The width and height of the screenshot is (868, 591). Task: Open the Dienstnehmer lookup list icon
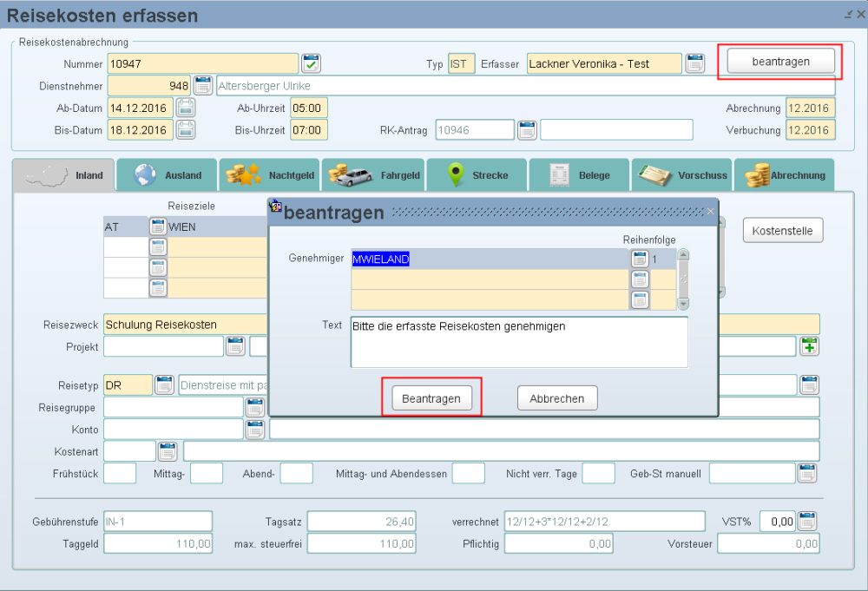[202, 86]
